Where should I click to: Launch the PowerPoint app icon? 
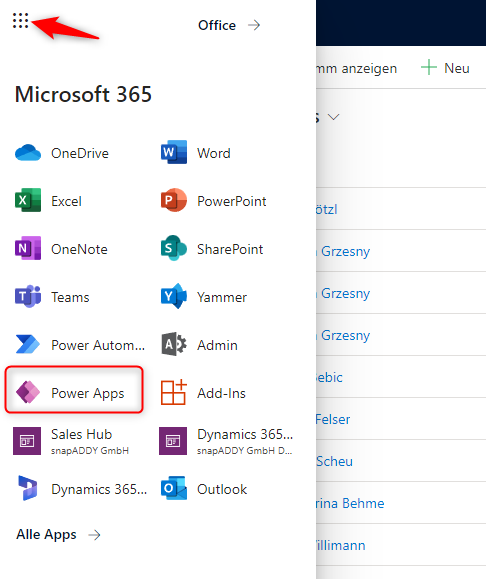174,200
